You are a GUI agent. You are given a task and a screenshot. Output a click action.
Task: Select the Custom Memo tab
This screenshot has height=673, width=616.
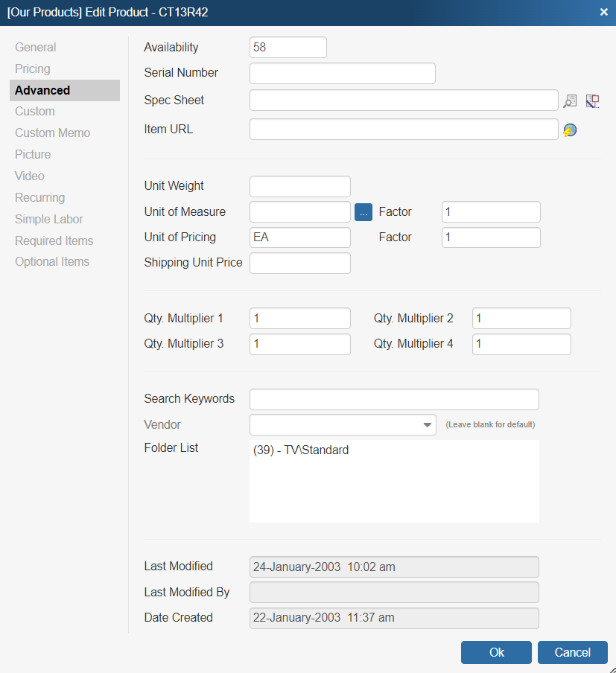[x=52, y=133]
